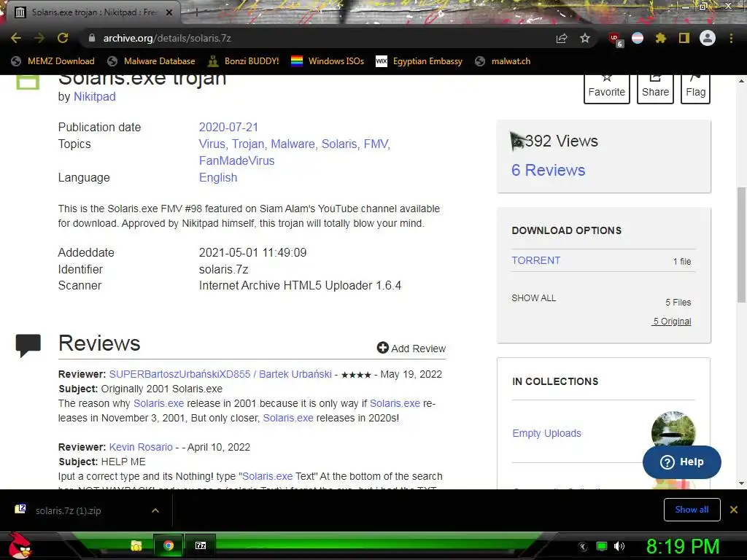The height and width of the screenshot is (560, 747).
Task: Open Bonzi BUDDY! bookmark
Action: (x=244, y=61)
